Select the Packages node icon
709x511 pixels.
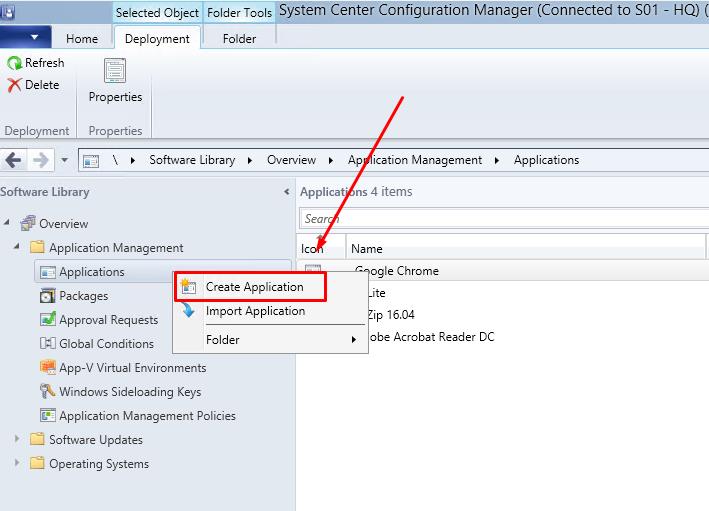47,296
